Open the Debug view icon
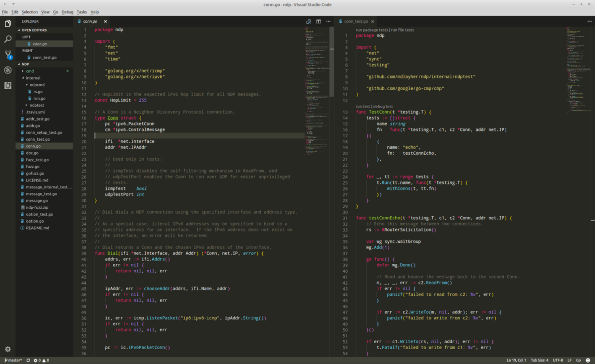Image resolution: width=595 pixels, height=364 pixels. click(x=8, y=70)
